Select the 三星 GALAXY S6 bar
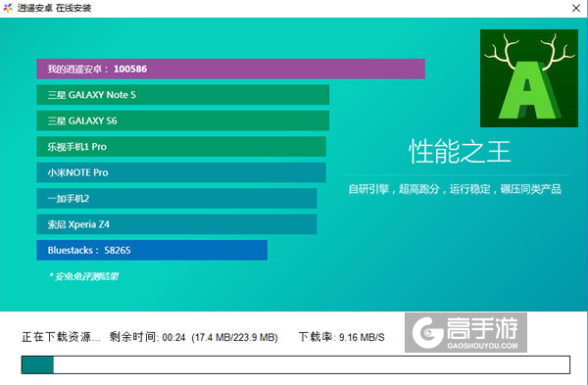588x385 pixels. [183, 120]
